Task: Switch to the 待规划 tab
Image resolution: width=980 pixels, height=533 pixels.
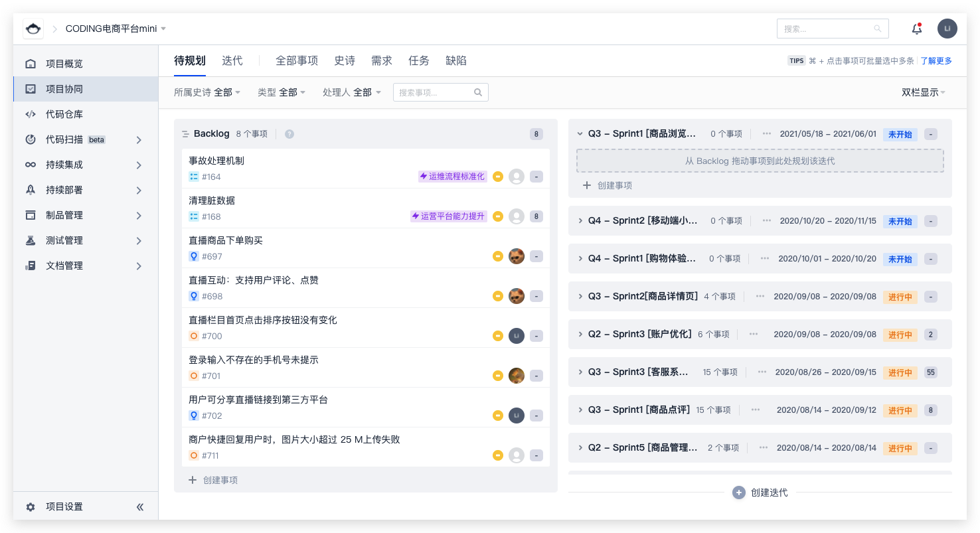Action: 190,60
